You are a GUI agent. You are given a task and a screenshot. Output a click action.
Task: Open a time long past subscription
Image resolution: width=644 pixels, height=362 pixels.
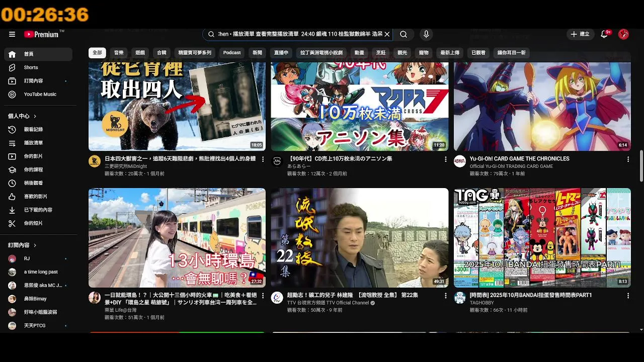tap(38, 272)
